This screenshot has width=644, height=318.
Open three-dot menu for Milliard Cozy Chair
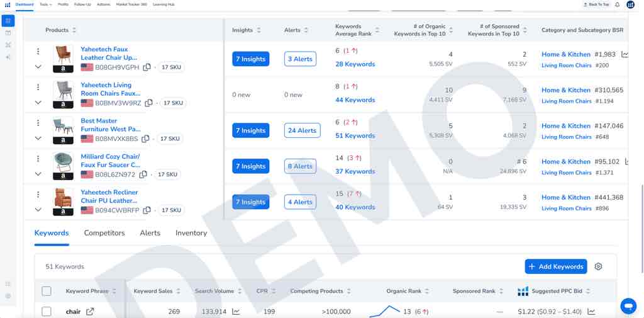coord(38,159)
